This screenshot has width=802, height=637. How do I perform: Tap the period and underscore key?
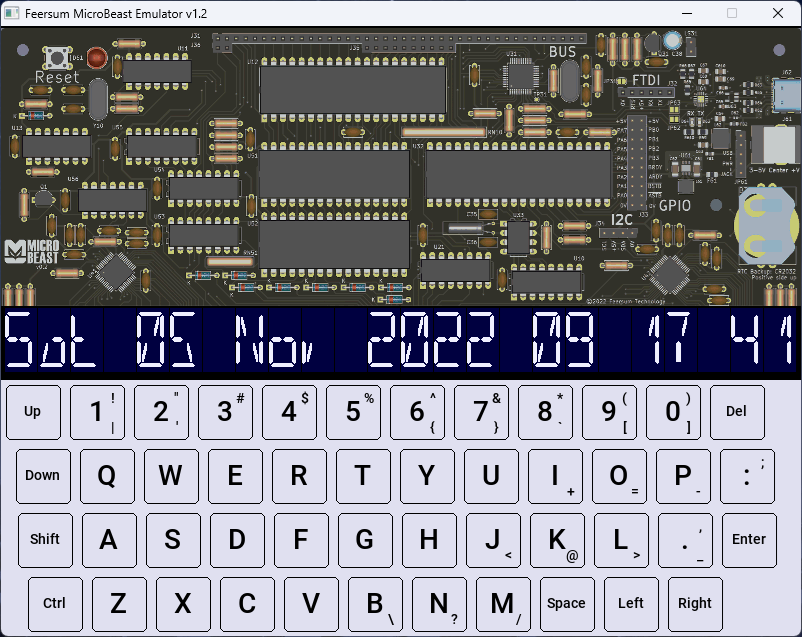[685, 540]
